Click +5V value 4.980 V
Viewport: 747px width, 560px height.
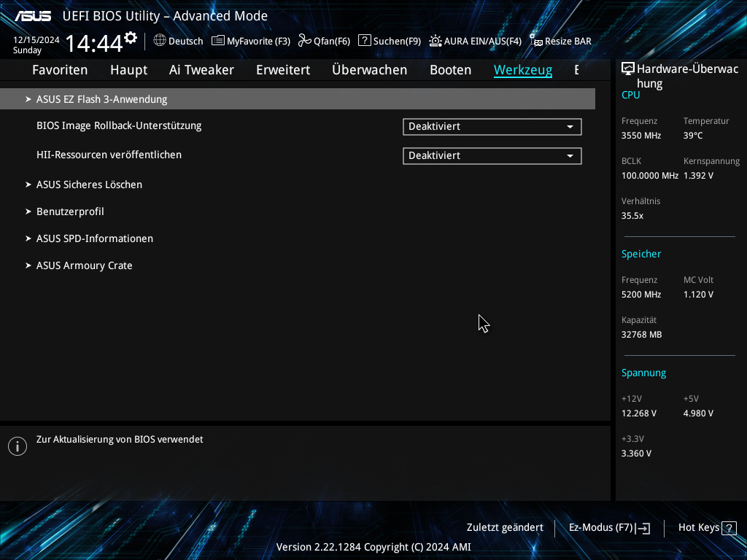pos(698,413)
